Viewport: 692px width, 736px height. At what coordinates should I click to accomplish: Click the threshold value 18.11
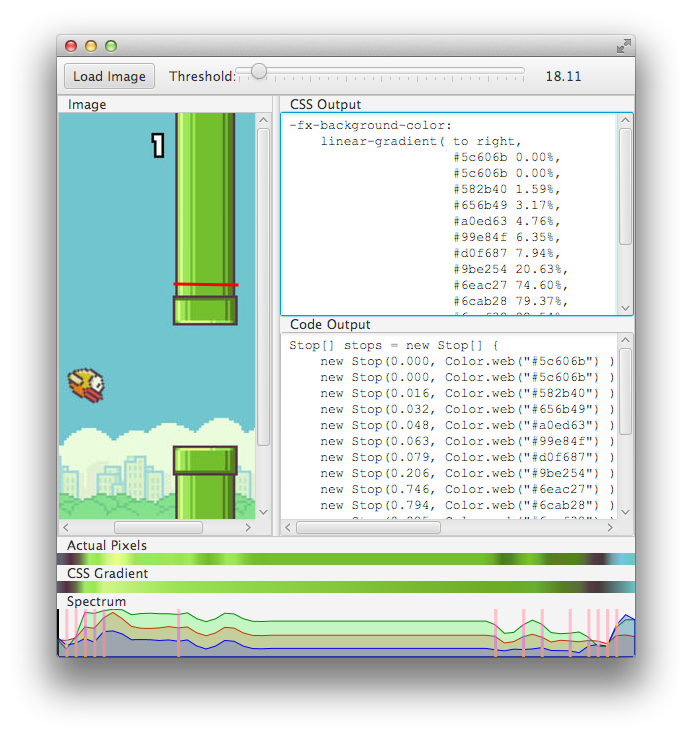[x=563, y=76]
